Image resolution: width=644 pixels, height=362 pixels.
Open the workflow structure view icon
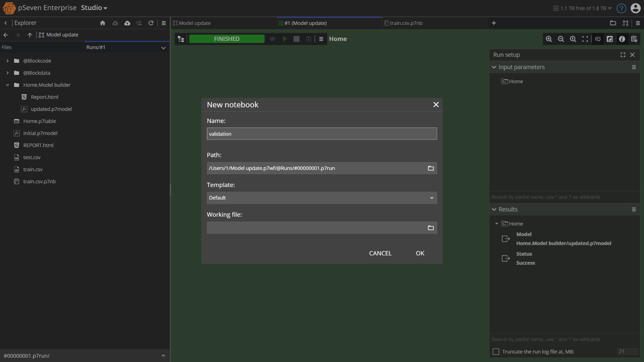click(x=181, y=39)
